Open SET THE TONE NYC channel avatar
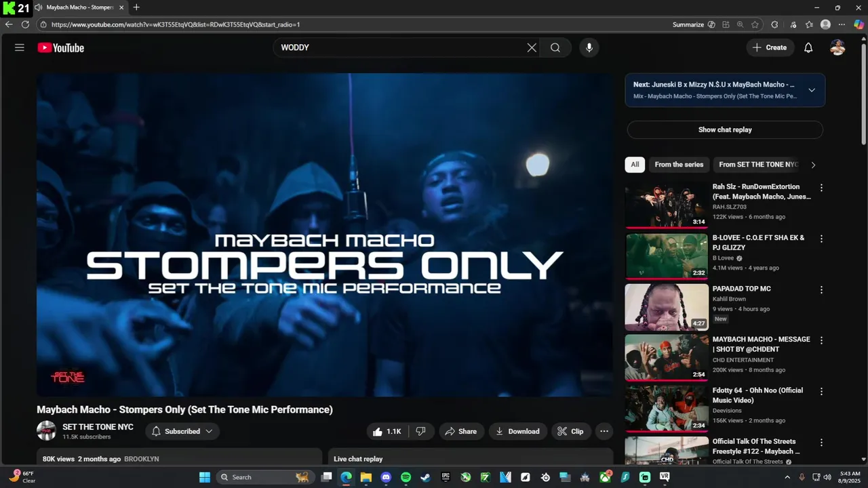The image size is (868, 488). click(46, 430)
